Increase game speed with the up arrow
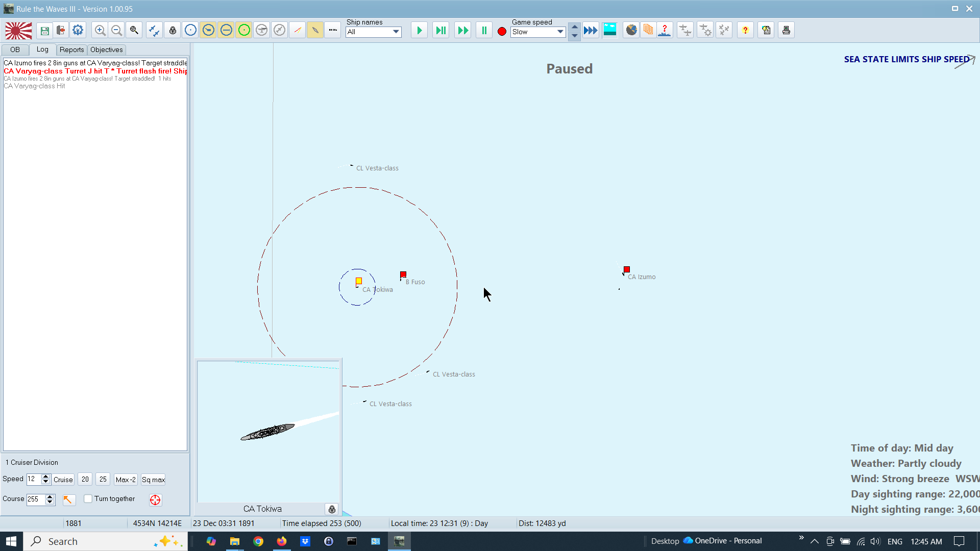Screen dimensions: 980x551 coord(575,27)
